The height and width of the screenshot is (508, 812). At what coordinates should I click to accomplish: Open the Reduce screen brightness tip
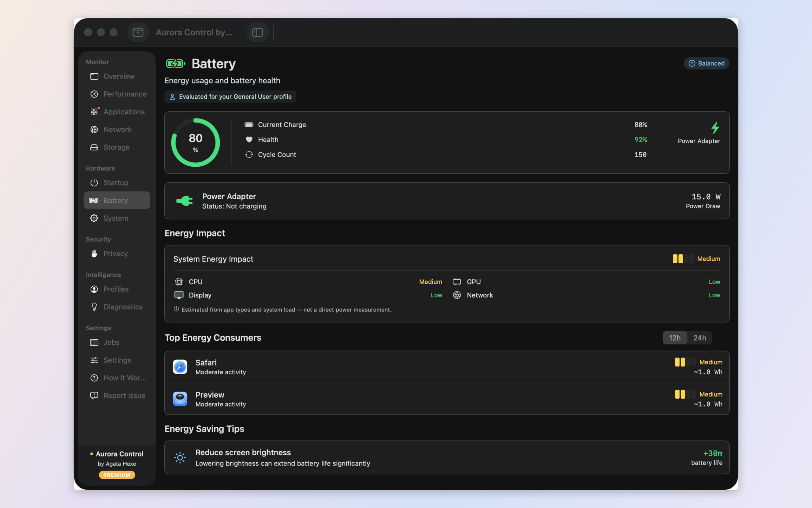pos(447,458)
